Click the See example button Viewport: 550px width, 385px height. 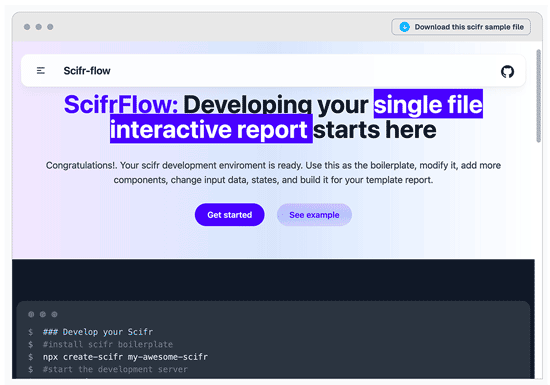(x=314, y=215)
